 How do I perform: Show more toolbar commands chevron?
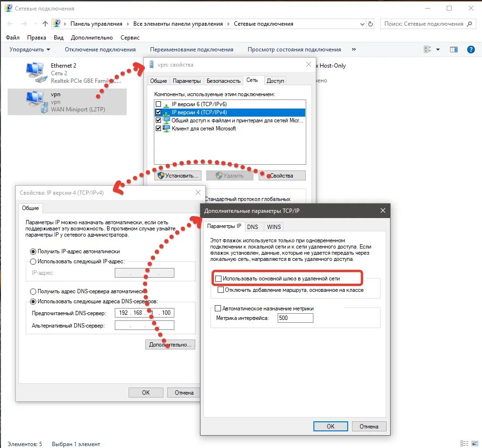click(354, 49)
